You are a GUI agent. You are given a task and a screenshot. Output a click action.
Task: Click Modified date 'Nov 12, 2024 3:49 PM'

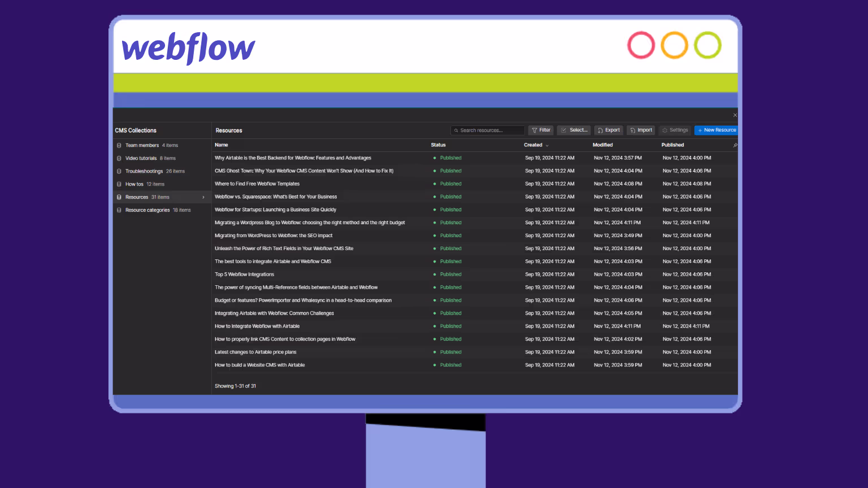pyautogui.click(x=618, y=236)
